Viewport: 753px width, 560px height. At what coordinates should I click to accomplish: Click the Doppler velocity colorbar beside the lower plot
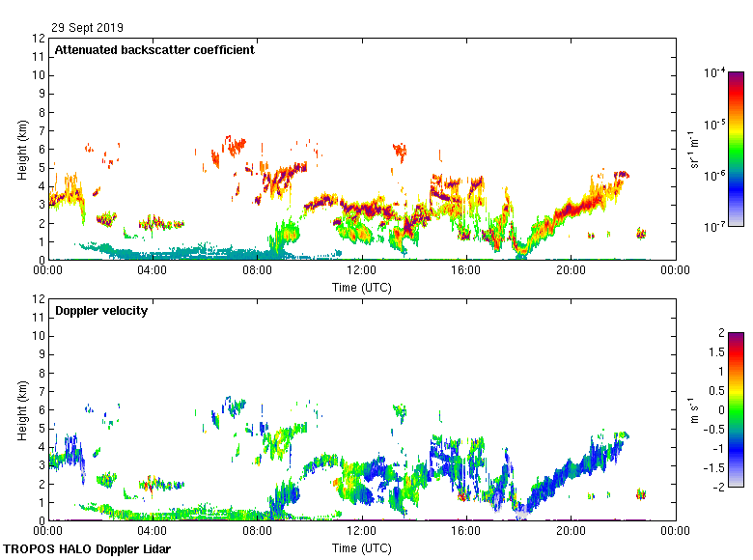(736, 409)
